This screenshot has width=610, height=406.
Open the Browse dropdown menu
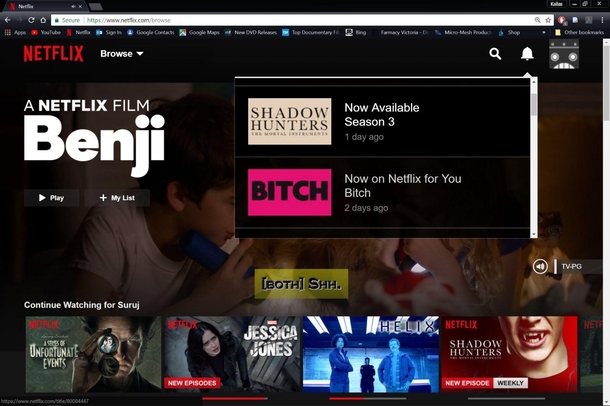pyautogui.click(x=122, y=54)
